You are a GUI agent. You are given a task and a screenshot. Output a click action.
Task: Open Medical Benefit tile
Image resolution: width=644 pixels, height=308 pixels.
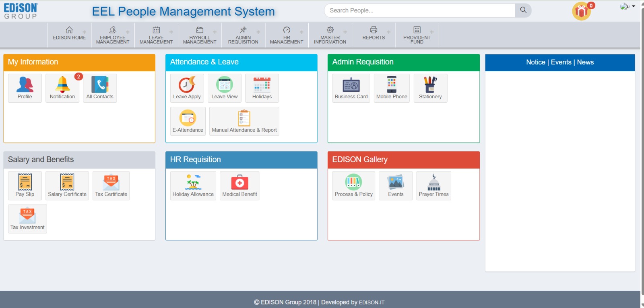pos(239,186)
